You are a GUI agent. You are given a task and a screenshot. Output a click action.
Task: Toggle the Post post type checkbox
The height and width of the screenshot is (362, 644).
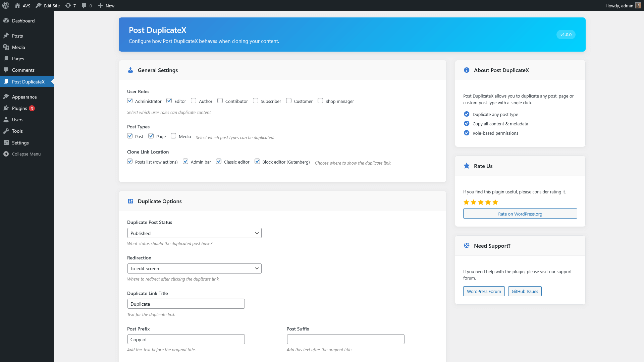[130, 136]
